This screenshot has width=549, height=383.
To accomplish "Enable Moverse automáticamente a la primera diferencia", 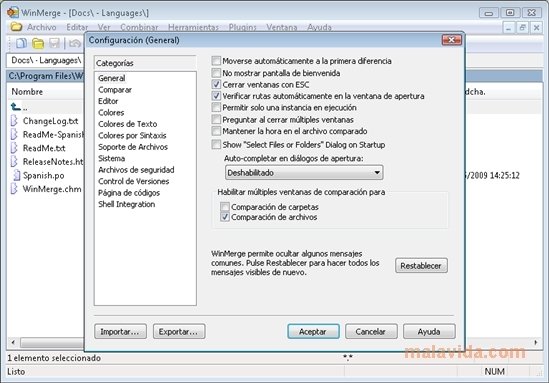I will [216, 61].
